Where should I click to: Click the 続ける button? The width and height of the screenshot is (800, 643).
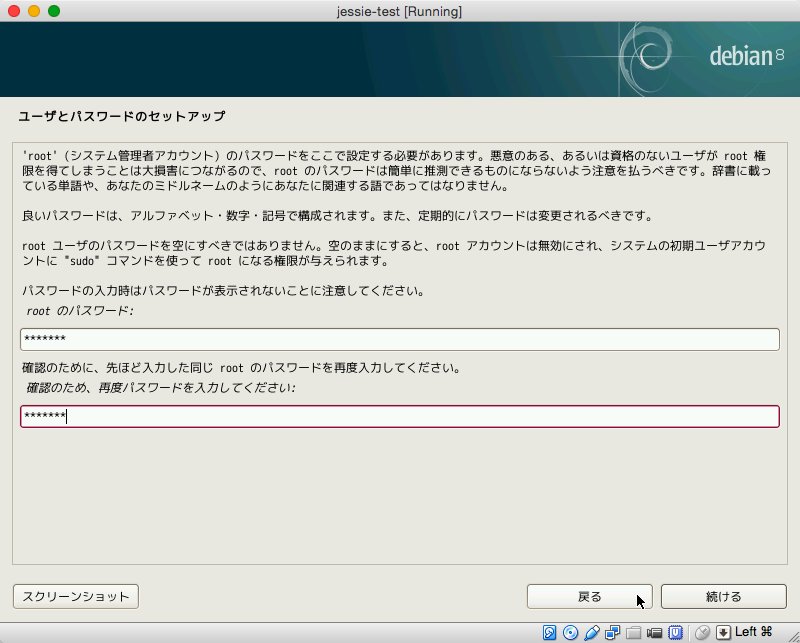click(x=723, y=597)
